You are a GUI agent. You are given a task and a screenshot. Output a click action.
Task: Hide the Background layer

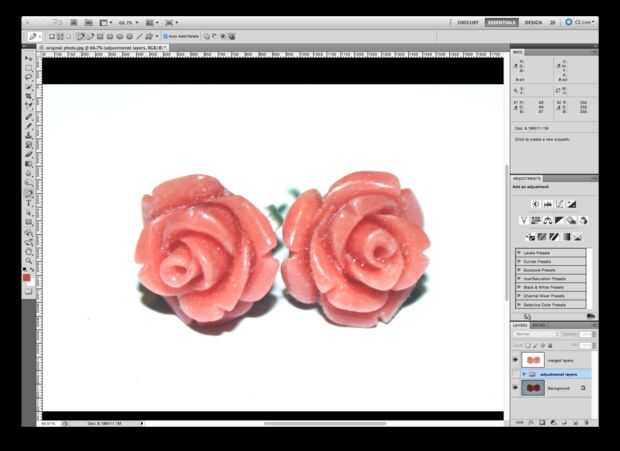coord(515,388)
